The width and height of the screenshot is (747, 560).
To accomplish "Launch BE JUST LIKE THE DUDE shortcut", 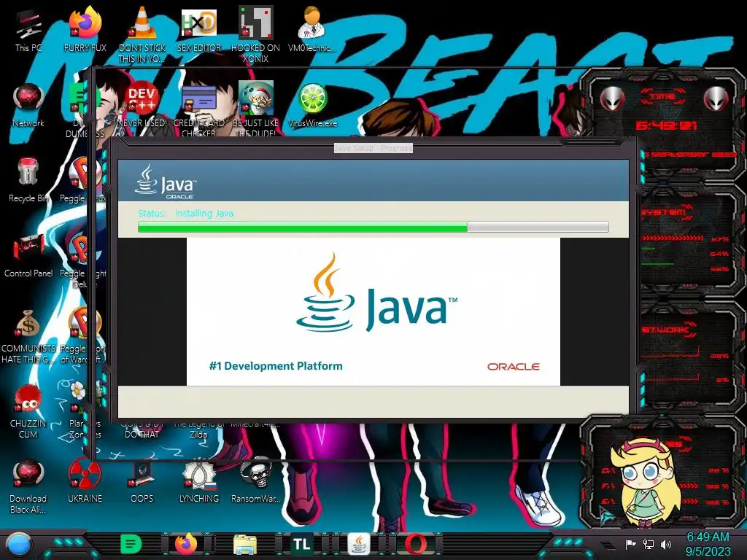I will click(x=255, y=109).
